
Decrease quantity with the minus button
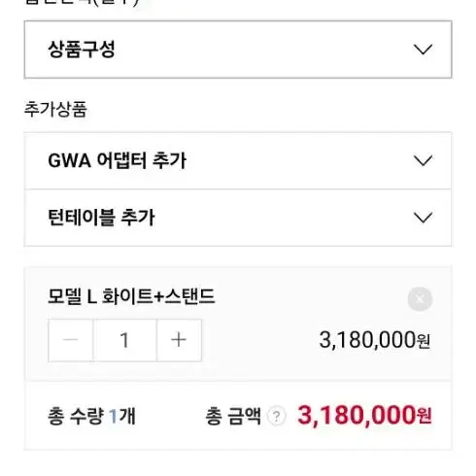[x=71, y=340]
